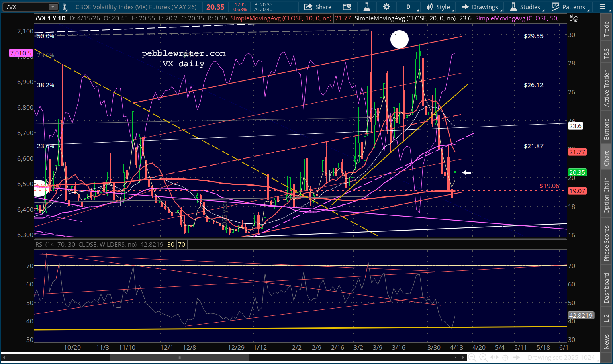Open the Drawings tools button
Screen dimensions: 613x364
[x=480, y=7]
